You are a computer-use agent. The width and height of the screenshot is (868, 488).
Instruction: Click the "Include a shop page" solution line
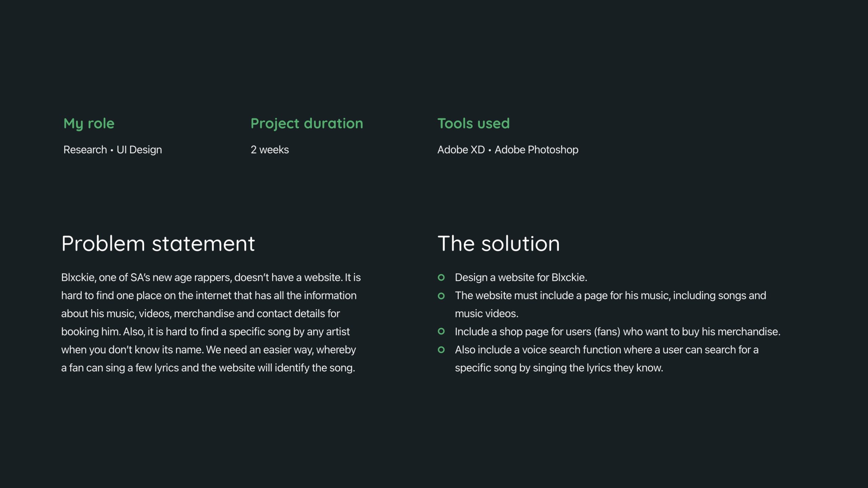coord(617,332)
